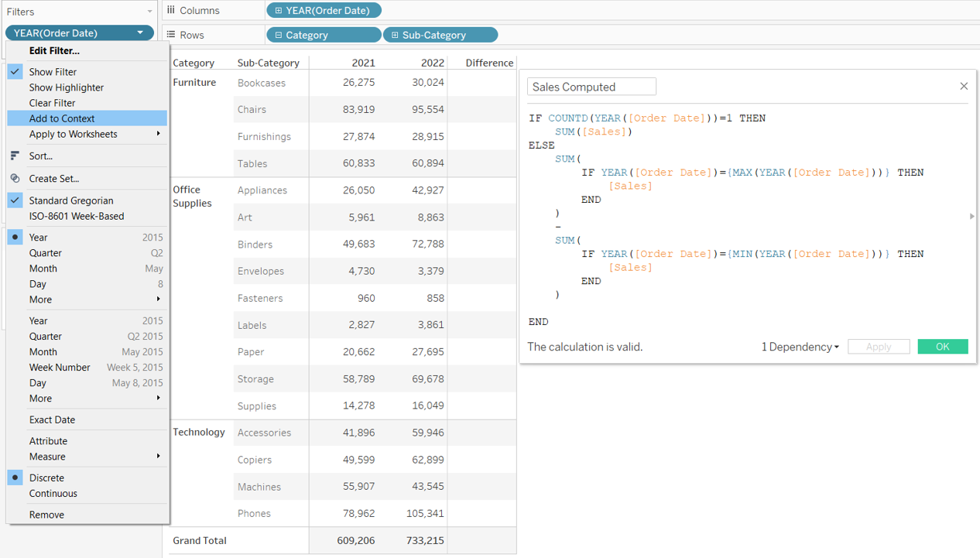The width and height of the screenshot is (980, 558).
Task: Expand the Apply to Worksheets submenu
Action: point(158,134)
